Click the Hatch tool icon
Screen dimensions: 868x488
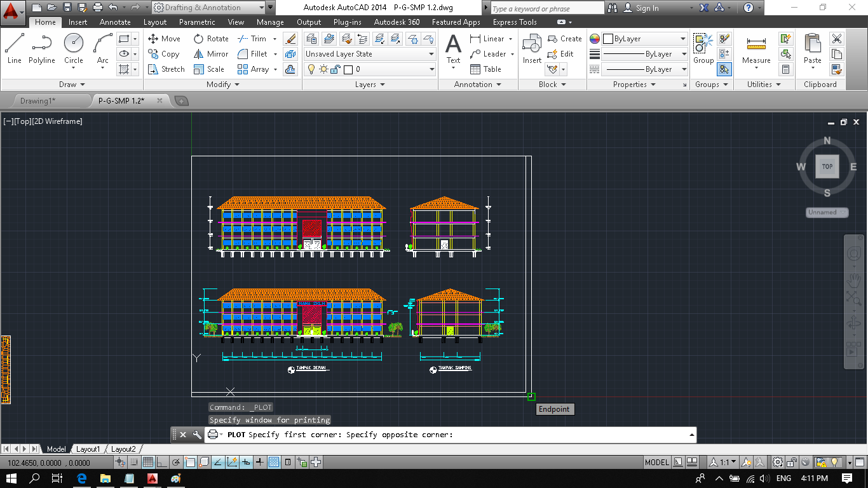click(x=125, y=69)
